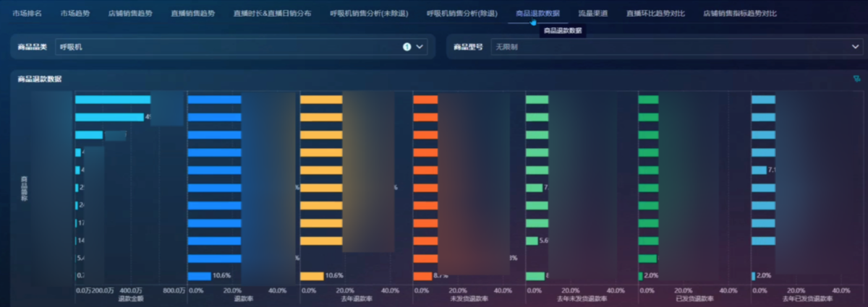Open 直播时长&直播日销分布 tab

(272, 13)
